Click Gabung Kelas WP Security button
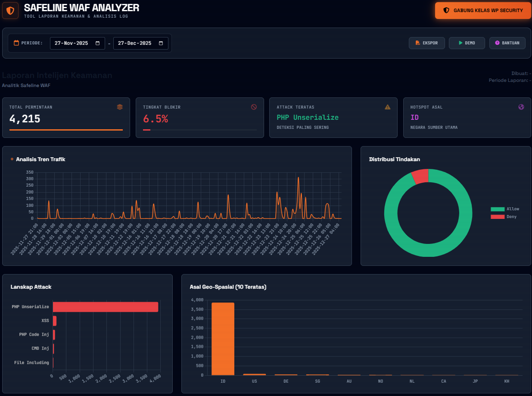Viewport: 532px width, 396px height. click(x=483, y=10)
